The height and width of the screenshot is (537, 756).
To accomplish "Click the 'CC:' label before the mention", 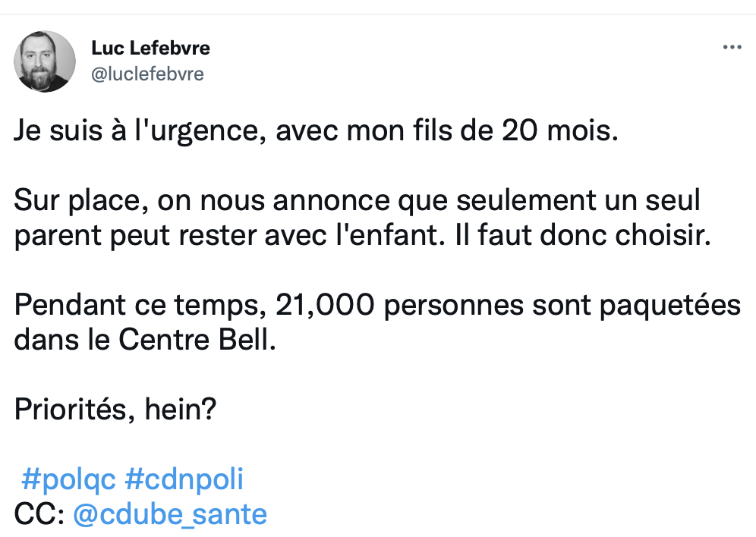I will coord(39,514).
